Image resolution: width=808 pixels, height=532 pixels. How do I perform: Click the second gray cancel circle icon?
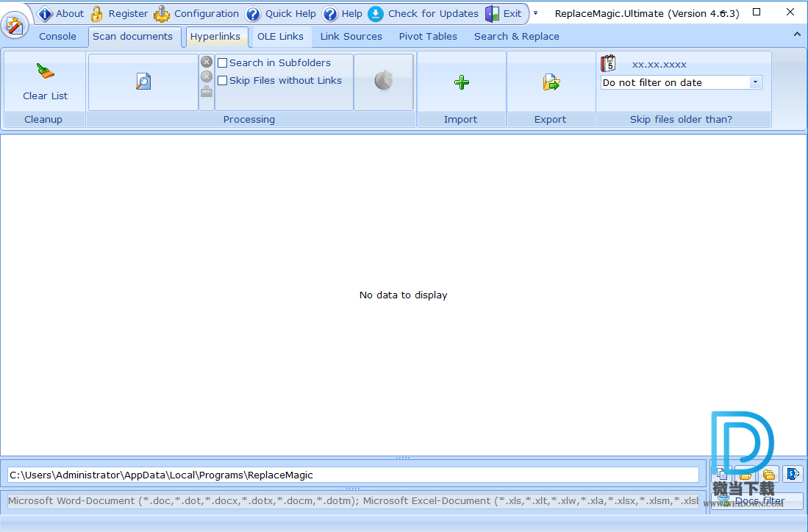tap(207, 76)
